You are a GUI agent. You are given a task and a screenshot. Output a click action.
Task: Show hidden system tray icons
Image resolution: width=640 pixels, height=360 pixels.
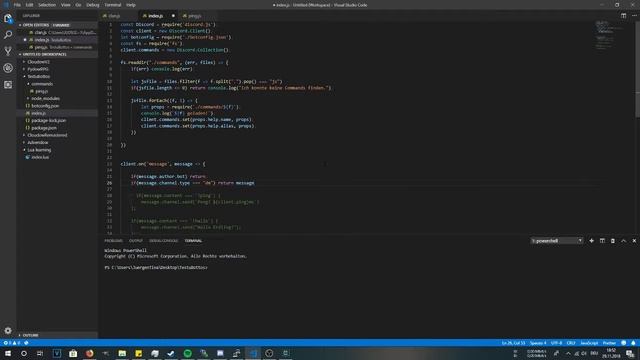[x=568, y=353]
